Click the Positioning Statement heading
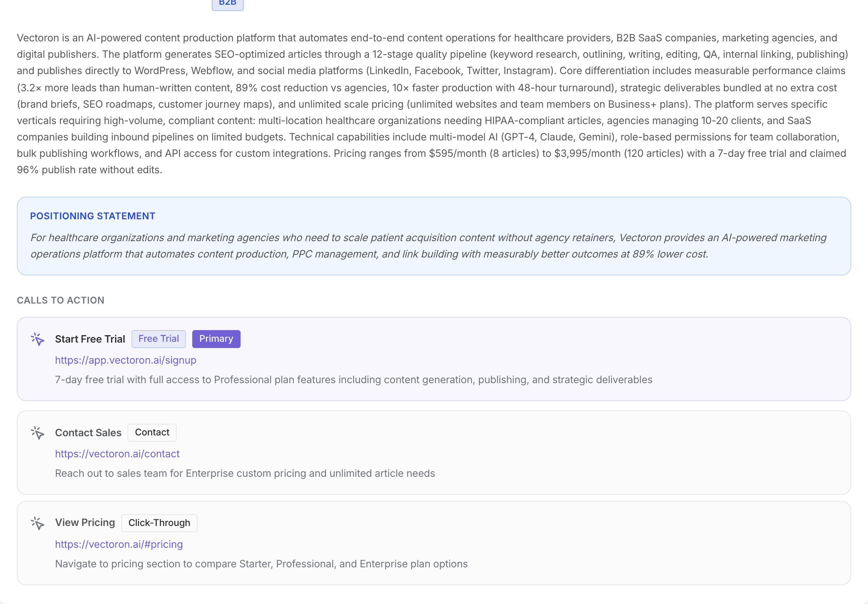 (93, 216)
